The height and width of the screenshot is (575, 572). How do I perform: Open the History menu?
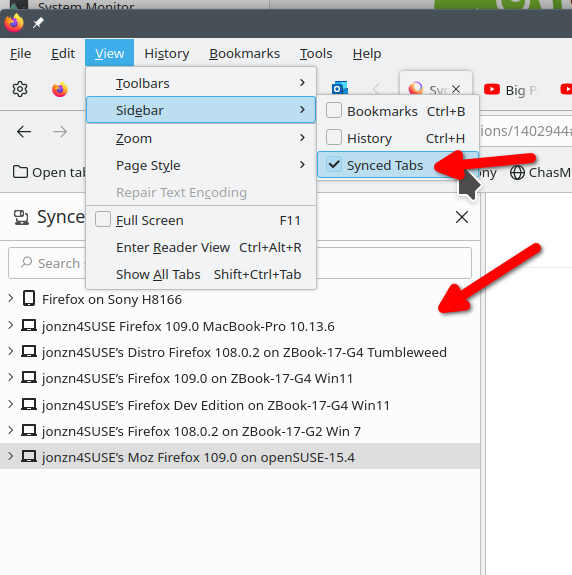167,54
